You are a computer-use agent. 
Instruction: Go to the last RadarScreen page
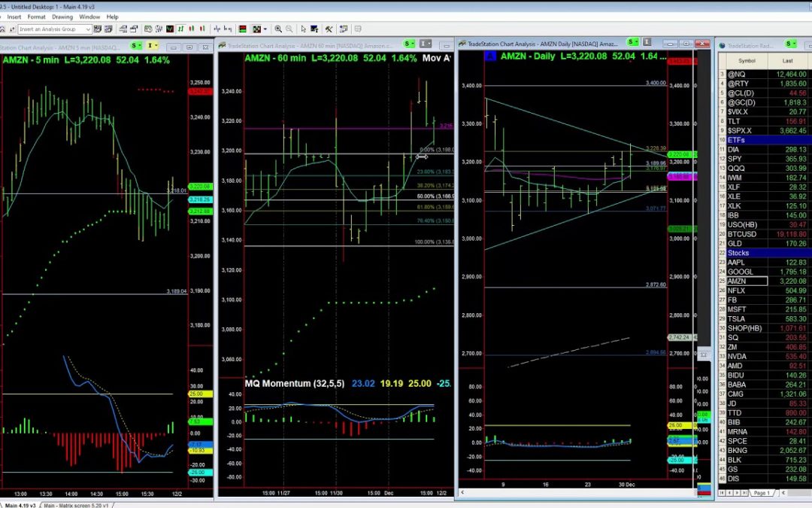pyautogui.click(x=744, y=492)
